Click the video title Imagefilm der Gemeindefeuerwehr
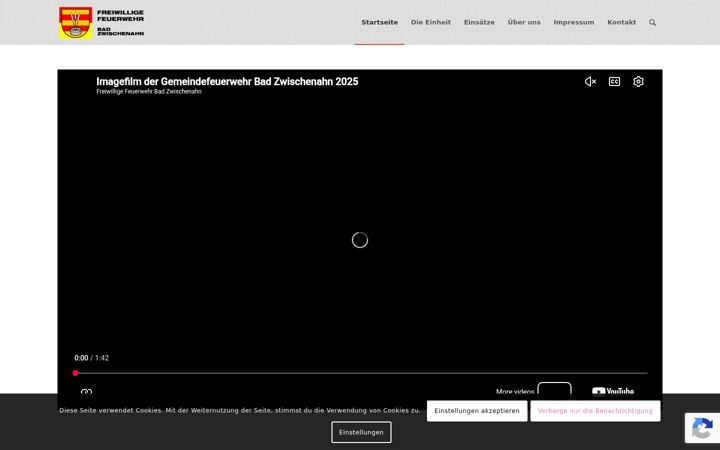The height and width of the screenshot is (450, 720). pos(227,82)
